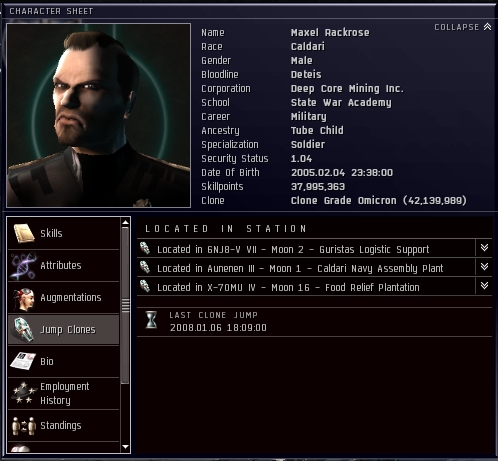Select the Jump Clones pod icon
The image size is (498, 461).
(24, 329)
